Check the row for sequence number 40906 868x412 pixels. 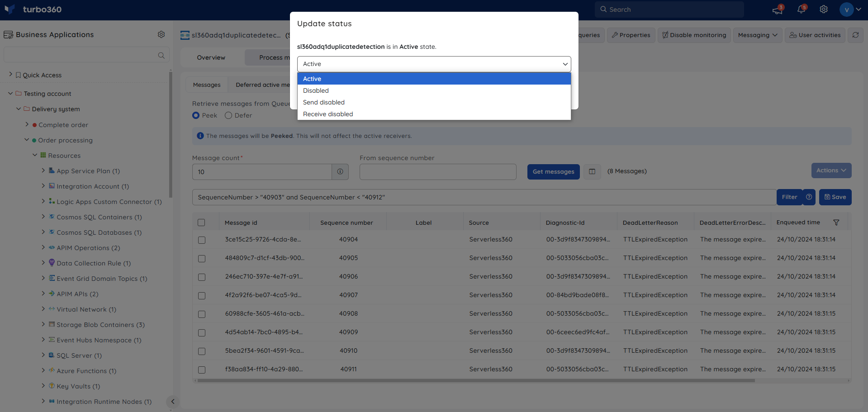pos(202,277)
